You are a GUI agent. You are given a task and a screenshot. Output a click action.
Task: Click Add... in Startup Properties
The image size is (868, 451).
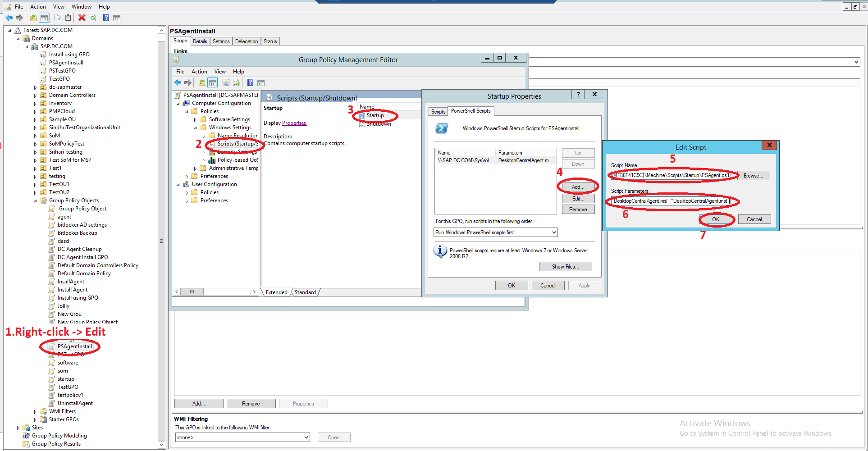tap(578, 187)
